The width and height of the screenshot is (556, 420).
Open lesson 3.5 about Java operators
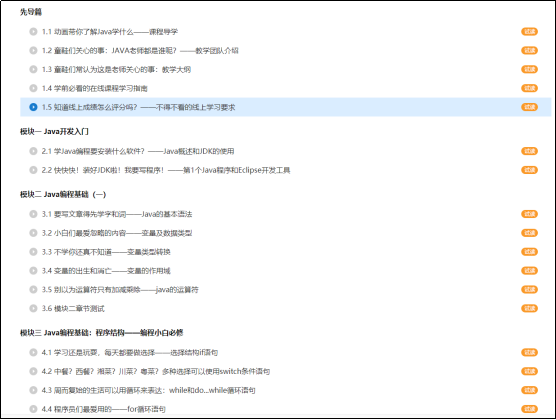pos(120,289)
